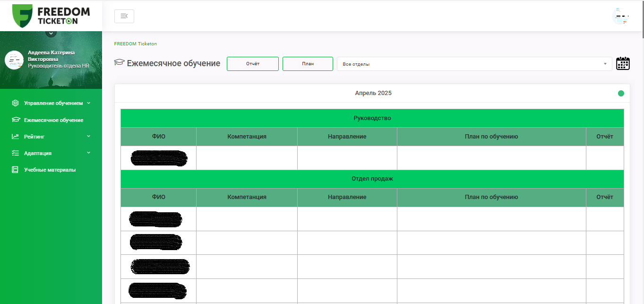Click Направление header in Отдел продаж table
This screenshot has height=304, width=644.
point(347,197)
